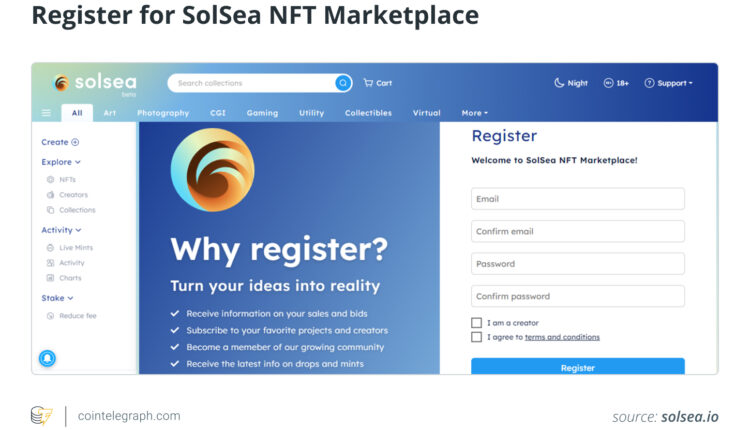Viewport: 750px width, 430px height.
Task: Open Live Mints in sidebar
Action: (x=75, y=247)
